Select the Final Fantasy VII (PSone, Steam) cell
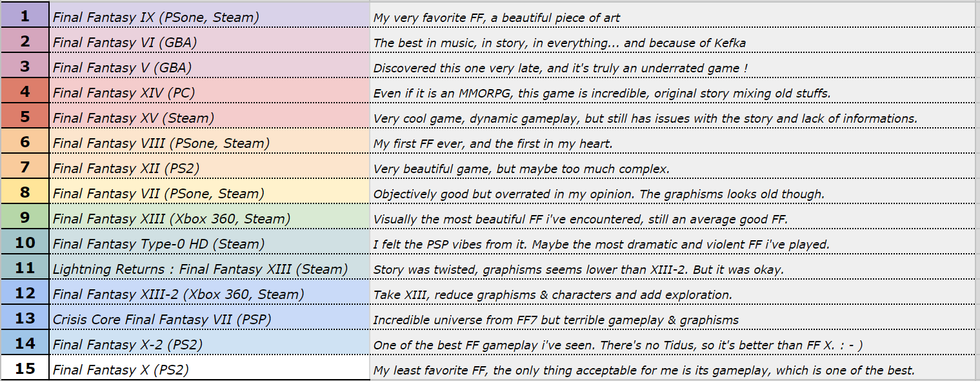Screen dimensions: 980x381 pos(159,194)
